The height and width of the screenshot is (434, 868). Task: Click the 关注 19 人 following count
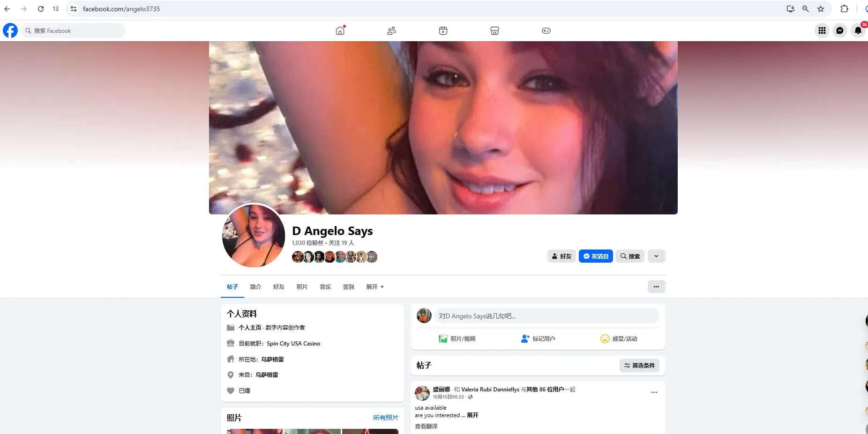[x=341, y=243]
